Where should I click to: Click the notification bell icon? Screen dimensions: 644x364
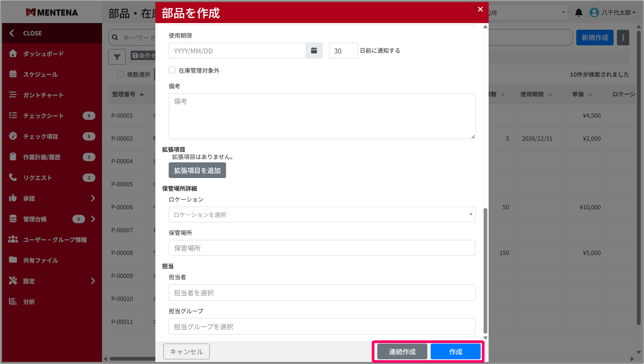click(578, 13)
